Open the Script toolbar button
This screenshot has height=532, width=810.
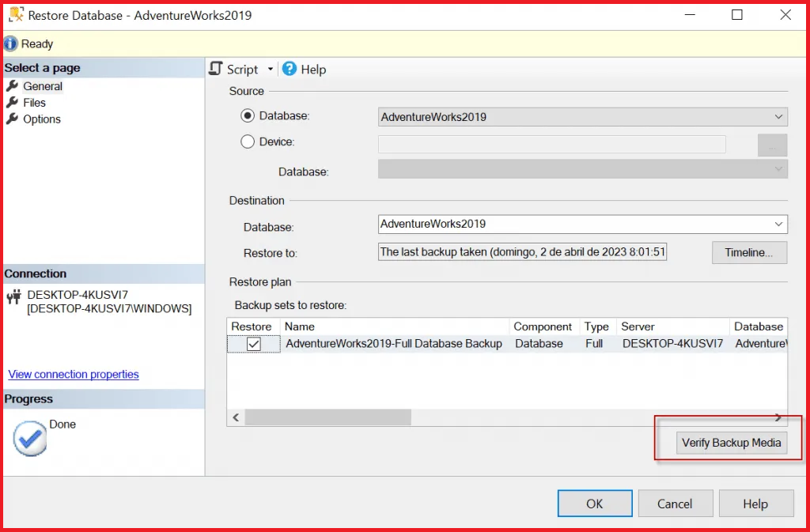tap(233, 69)
